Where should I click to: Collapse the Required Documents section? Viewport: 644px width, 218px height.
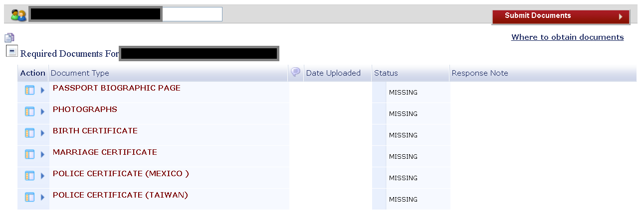[x=11, y=51]
